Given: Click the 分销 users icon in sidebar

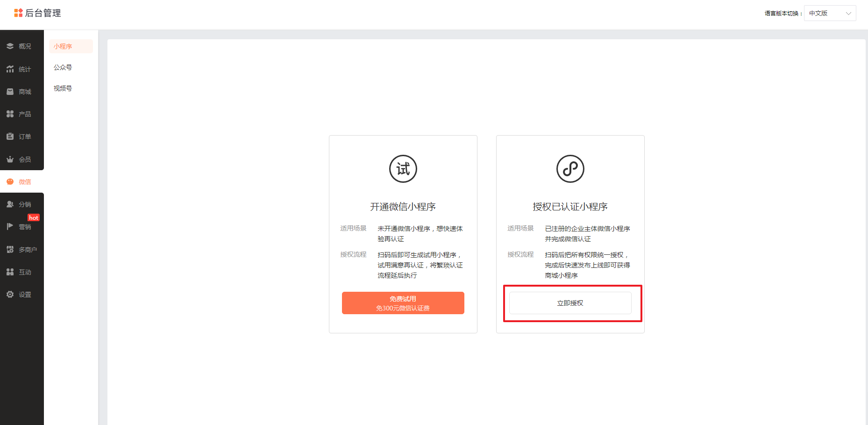Looking at the screenshot, I should 10,204.
